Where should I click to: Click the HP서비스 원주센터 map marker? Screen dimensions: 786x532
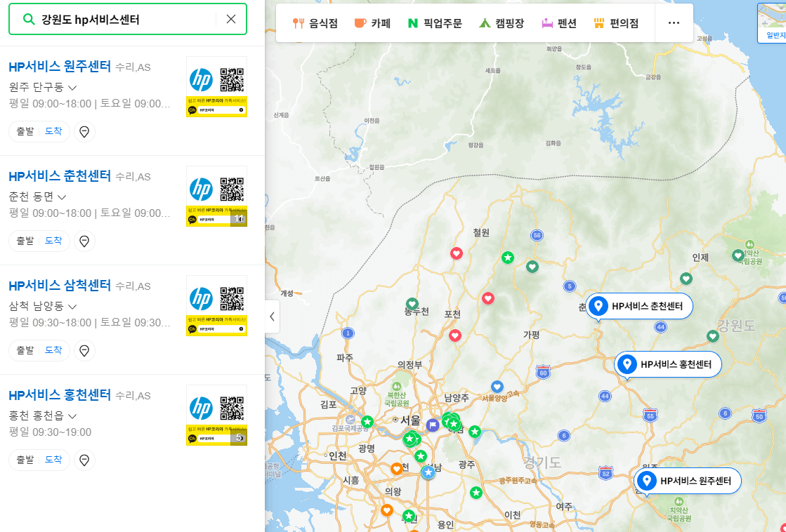coord(688,481)
